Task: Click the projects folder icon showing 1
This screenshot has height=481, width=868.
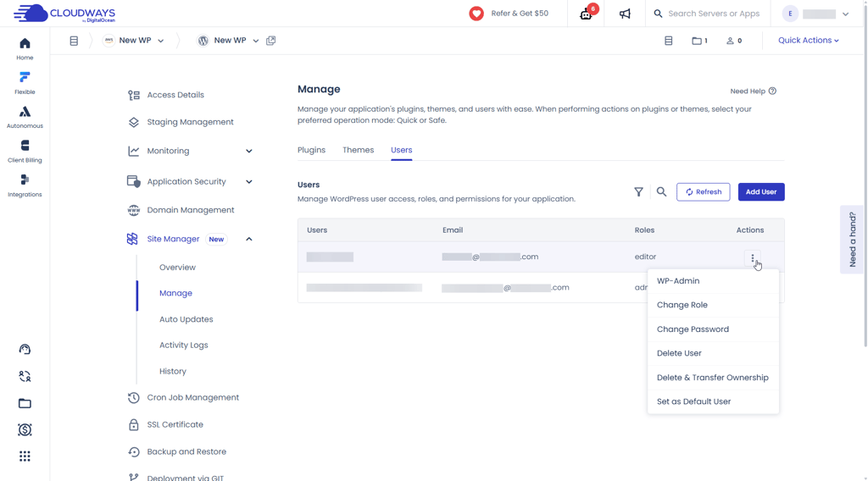Action: (699, 41)
